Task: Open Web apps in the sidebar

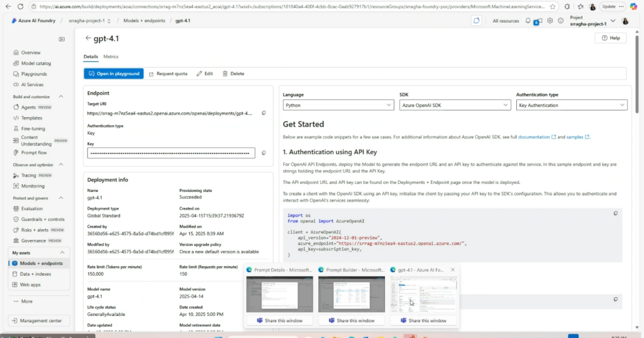Action: click(30, 284)
